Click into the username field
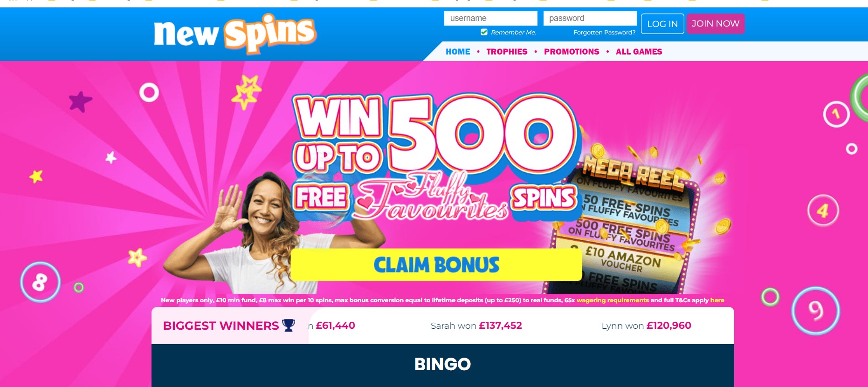 click(491, 18)
